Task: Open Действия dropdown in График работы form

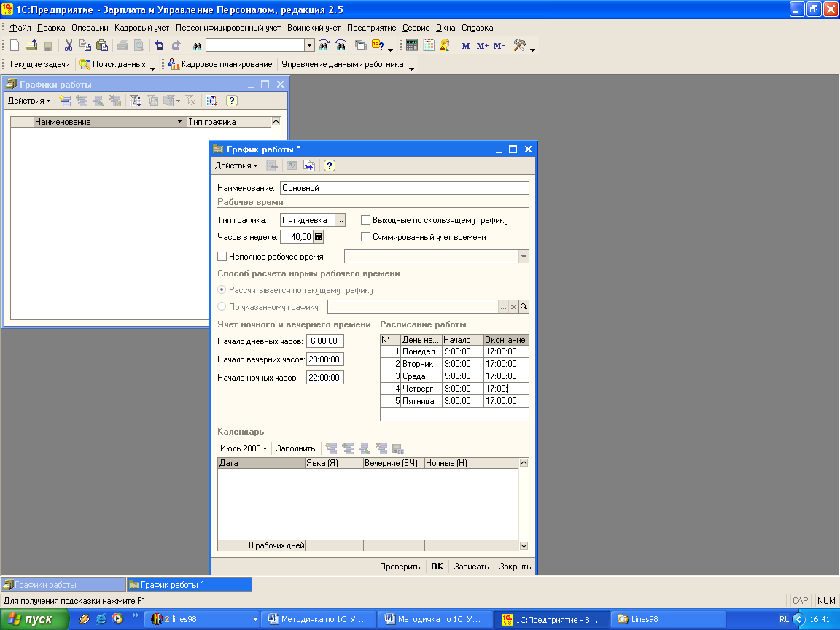Action: click(x=236, y=166)
